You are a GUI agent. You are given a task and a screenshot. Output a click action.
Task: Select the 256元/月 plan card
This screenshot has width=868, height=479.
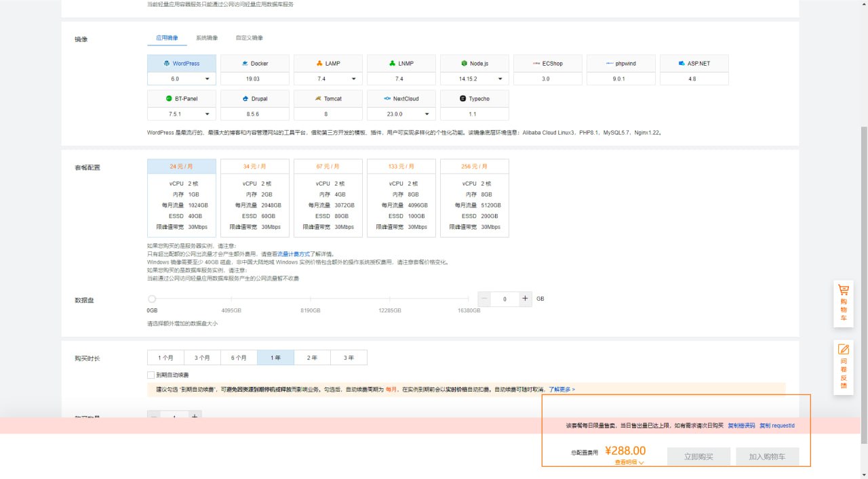475,199
